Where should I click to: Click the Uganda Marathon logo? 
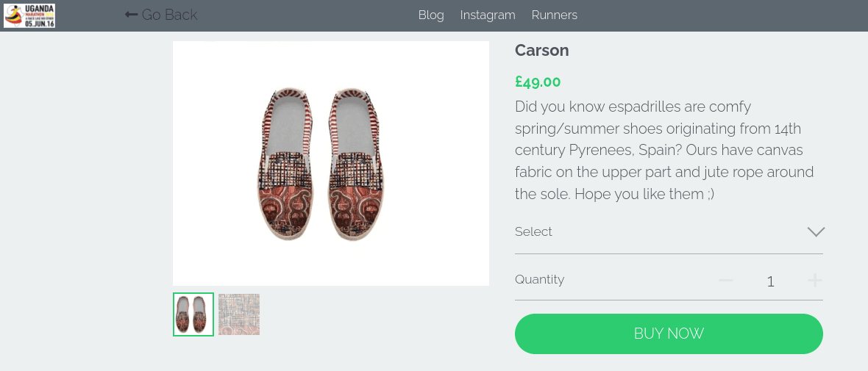[29, 15]
